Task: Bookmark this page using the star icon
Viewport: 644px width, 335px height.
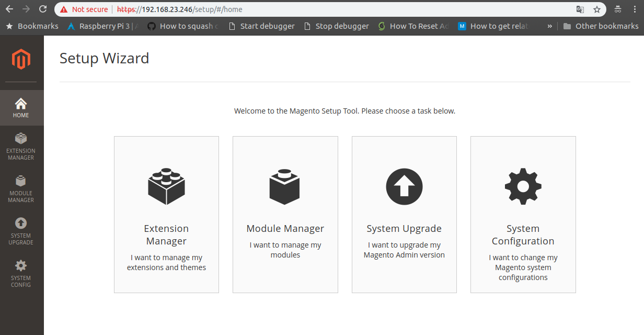Action: (597, 9)
